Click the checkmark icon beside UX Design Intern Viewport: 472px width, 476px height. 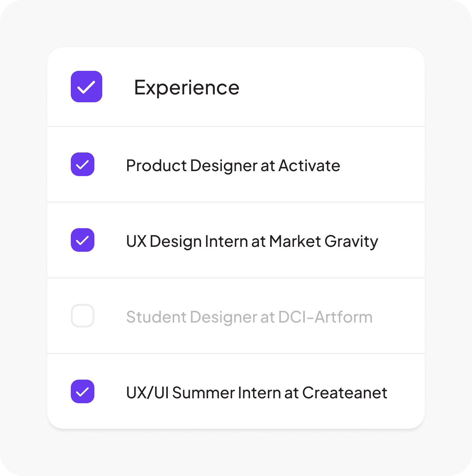(82, 240)
